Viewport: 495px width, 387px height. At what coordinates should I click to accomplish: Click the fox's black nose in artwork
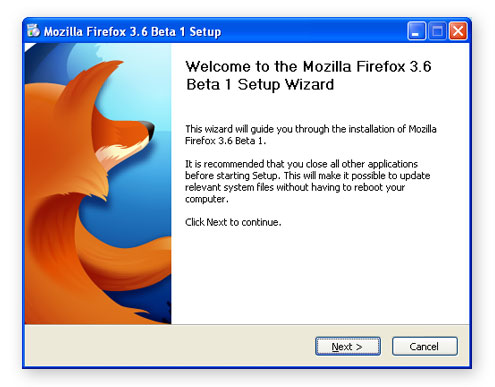150,130
